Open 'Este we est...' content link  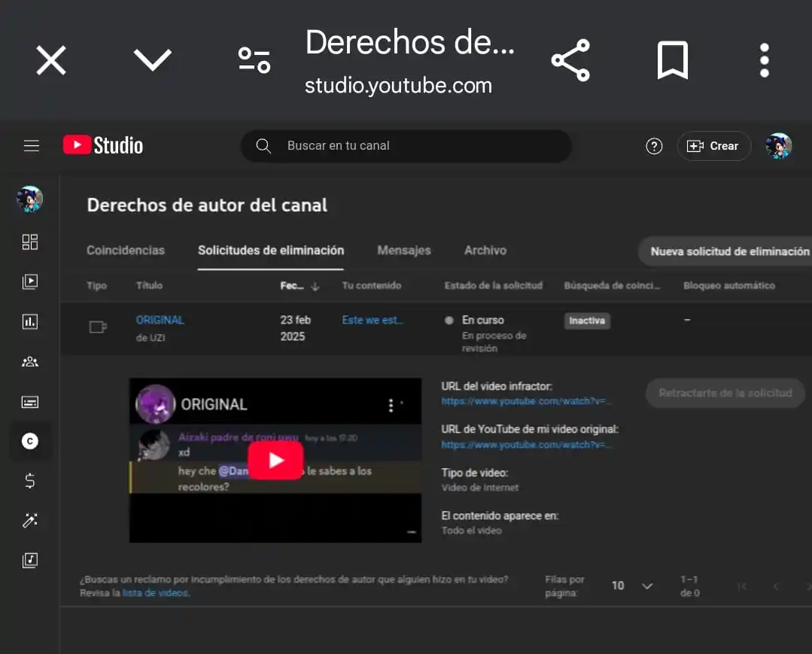pos(373,320)
